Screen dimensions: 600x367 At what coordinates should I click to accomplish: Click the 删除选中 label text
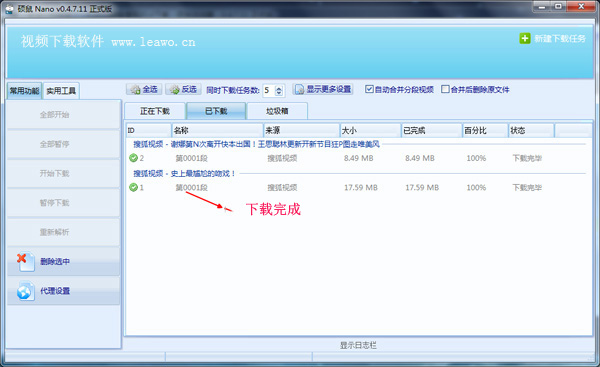(55, 262)
